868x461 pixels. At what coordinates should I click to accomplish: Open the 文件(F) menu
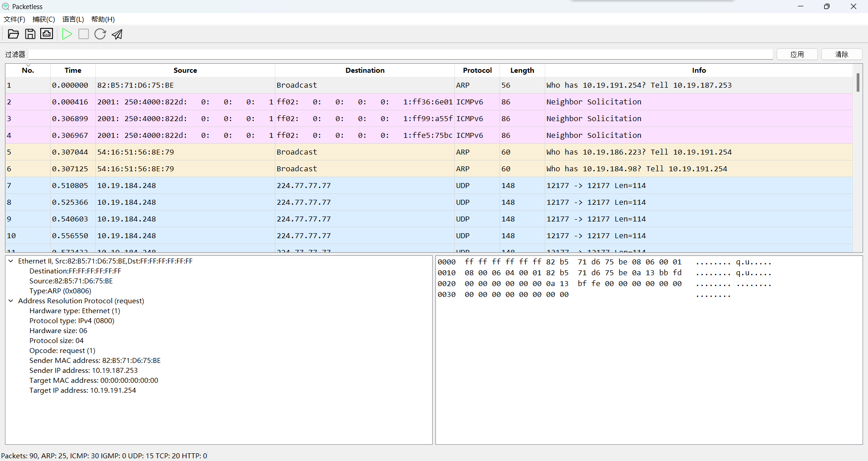pos(14,19)
